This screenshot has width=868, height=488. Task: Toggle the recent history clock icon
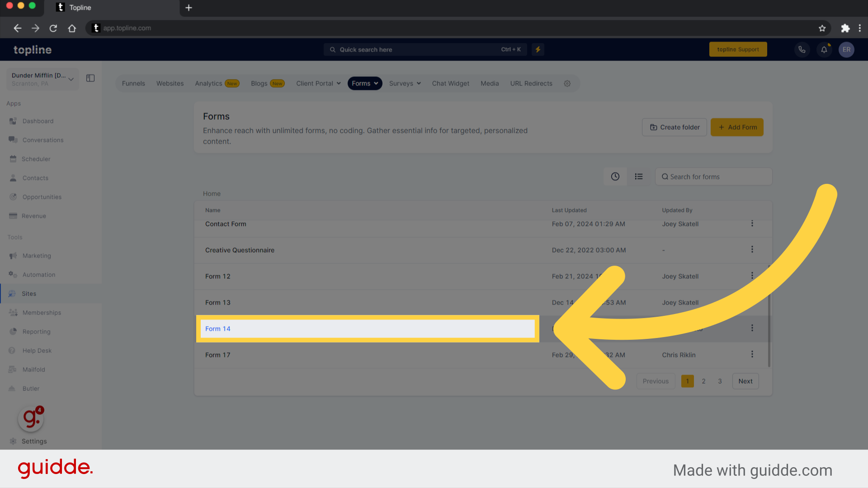pos(615,176)
